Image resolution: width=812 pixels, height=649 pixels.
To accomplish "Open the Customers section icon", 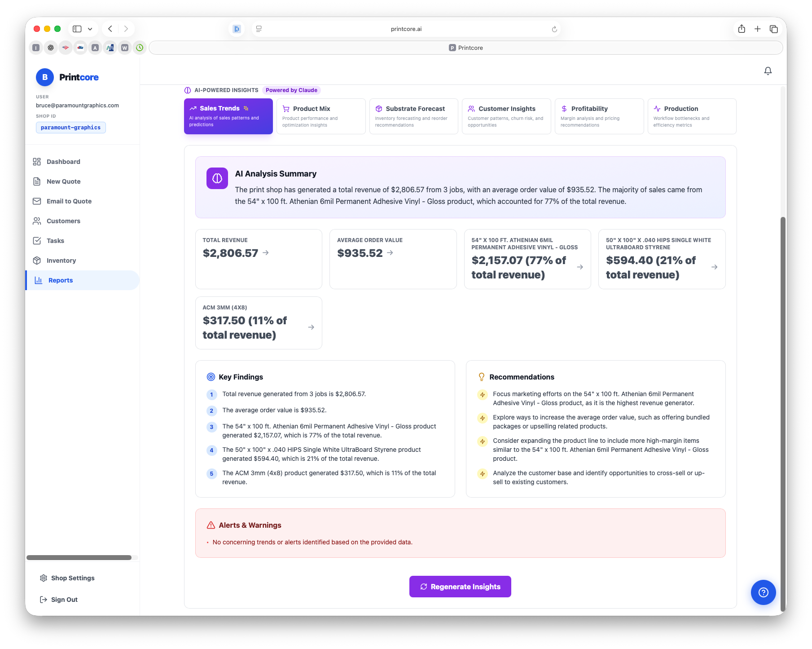I will (37, 221).
